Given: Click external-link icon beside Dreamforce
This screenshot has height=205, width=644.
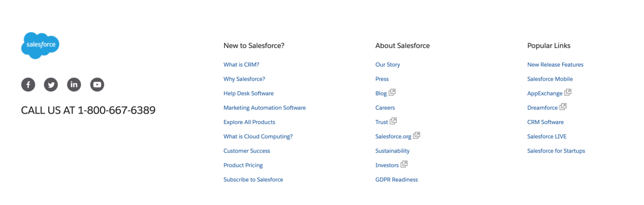Looking at the screenshot, I should (x=563, y=107).
